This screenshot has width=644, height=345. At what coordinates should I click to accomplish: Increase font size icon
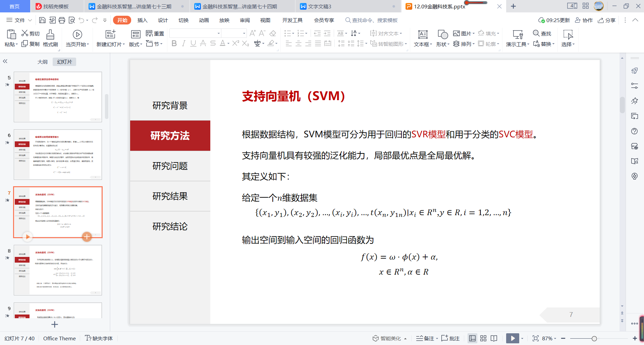point(253,33)
